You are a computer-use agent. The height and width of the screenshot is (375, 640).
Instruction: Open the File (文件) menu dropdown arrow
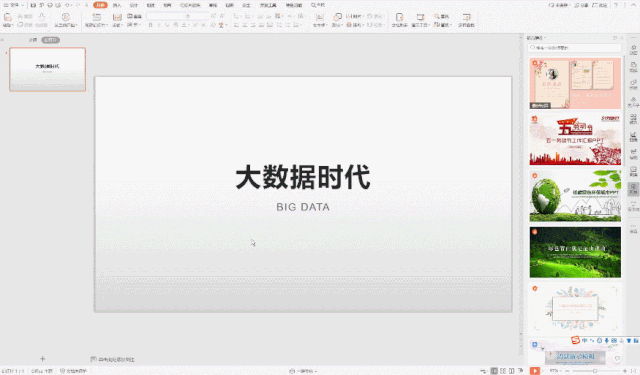[22, 5]
